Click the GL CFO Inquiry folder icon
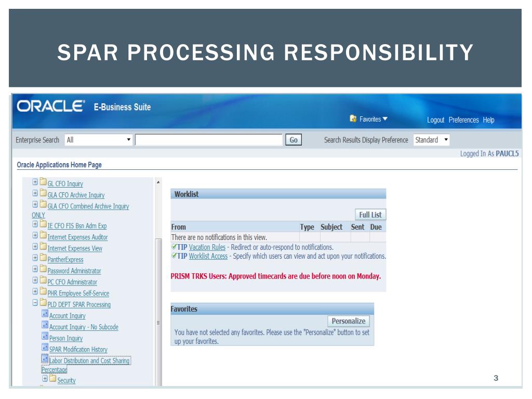Image resolution: width=532 pixels, height=399 pixels. (43, 181)
